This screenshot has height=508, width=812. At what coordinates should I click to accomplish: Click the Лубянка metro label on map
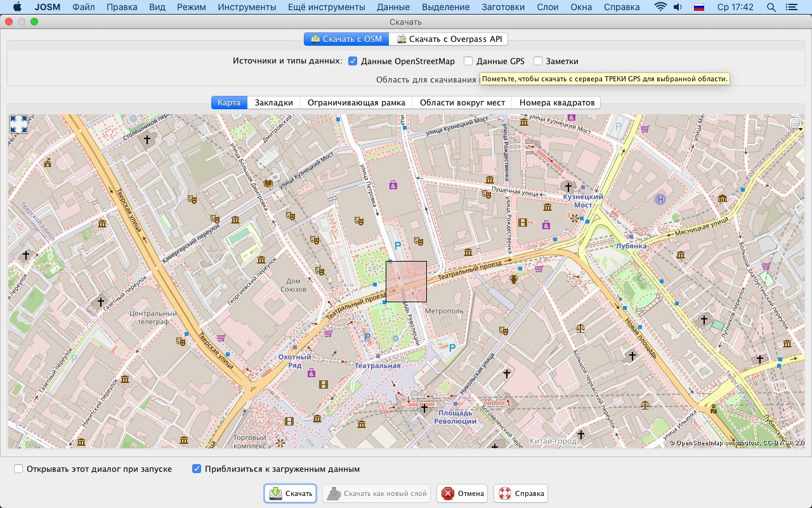pyautogui.click(x=631, y=245)
